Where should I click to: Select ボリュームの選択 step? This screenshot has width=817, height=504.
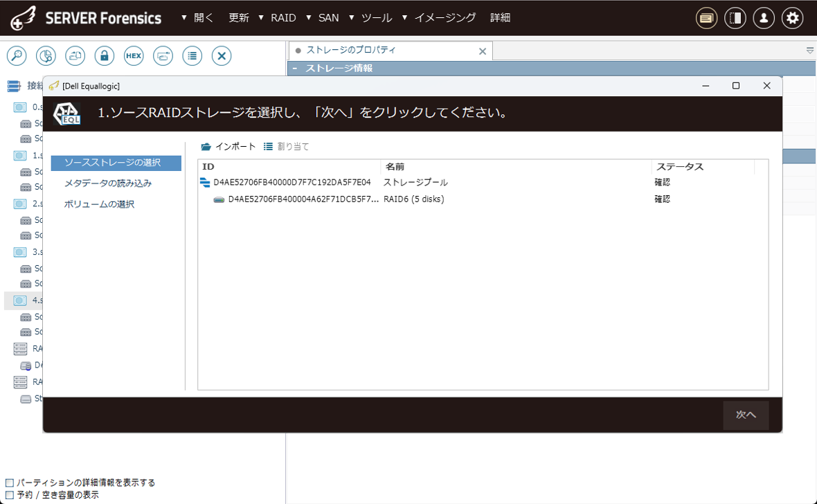99,204
